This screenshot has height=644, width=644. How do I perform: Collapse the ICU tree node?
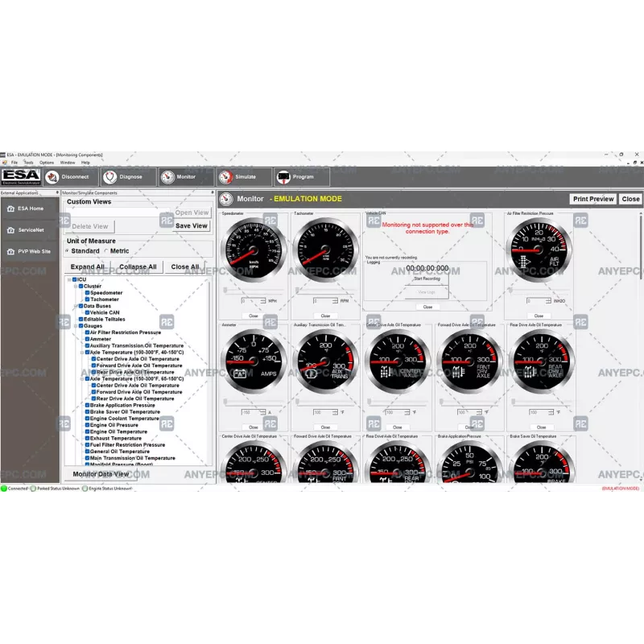[69, 281]
